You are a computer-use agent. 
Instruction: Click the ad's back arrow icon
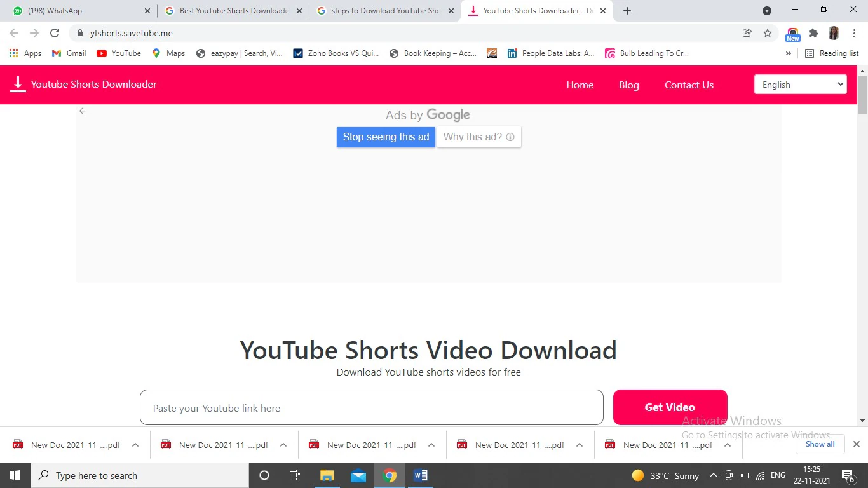pyautogui.click(x=82, y=111)
